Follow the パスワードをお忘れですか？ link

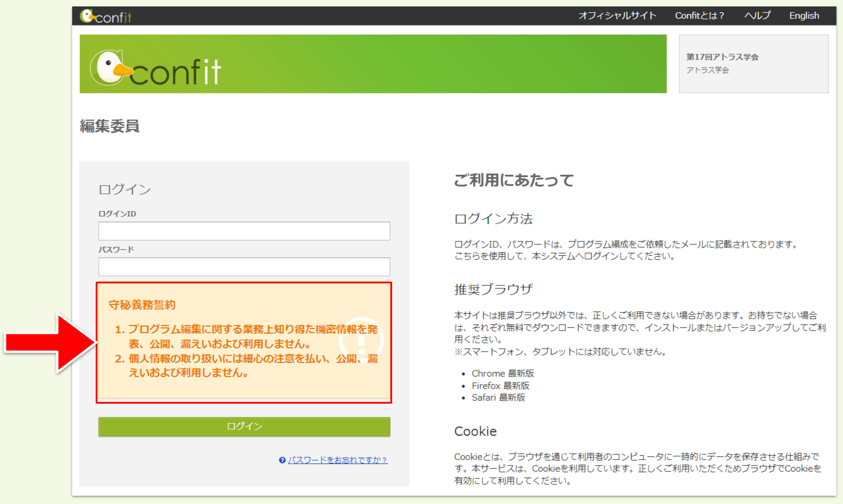338,461
